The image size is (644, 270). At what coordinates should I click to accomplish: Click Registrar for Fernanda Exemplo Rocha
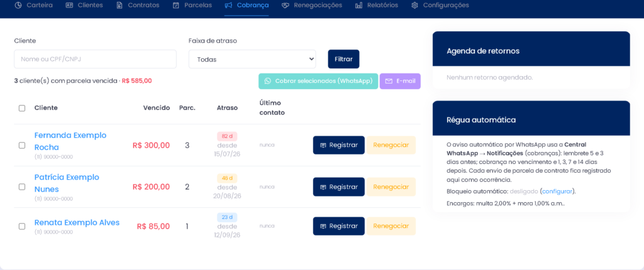click(339, 145)
